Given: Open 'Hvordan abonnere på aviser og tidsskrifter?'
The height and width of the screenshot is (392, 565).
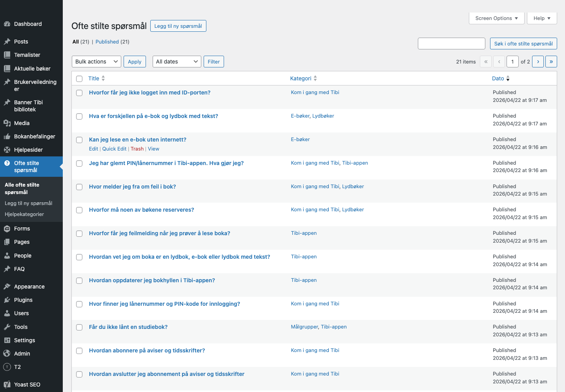Looking at the screenshot, I should 147,350.
